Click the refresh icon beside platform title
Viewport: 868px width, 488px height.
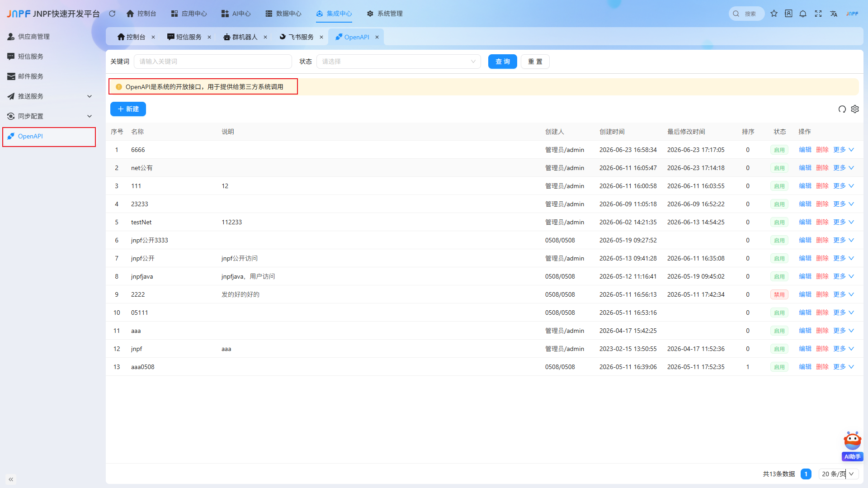point(112,14)
